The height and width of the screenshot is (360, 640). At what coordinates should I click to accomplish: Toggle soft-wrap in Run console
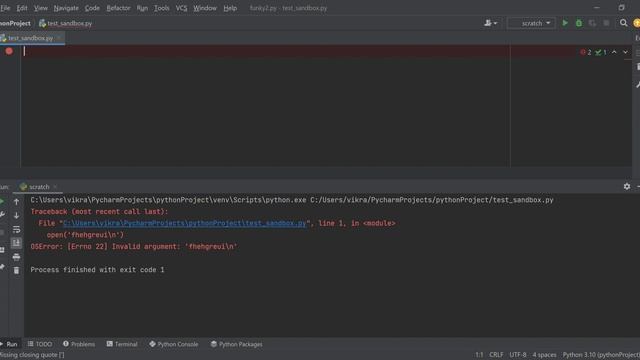point(16,229)
